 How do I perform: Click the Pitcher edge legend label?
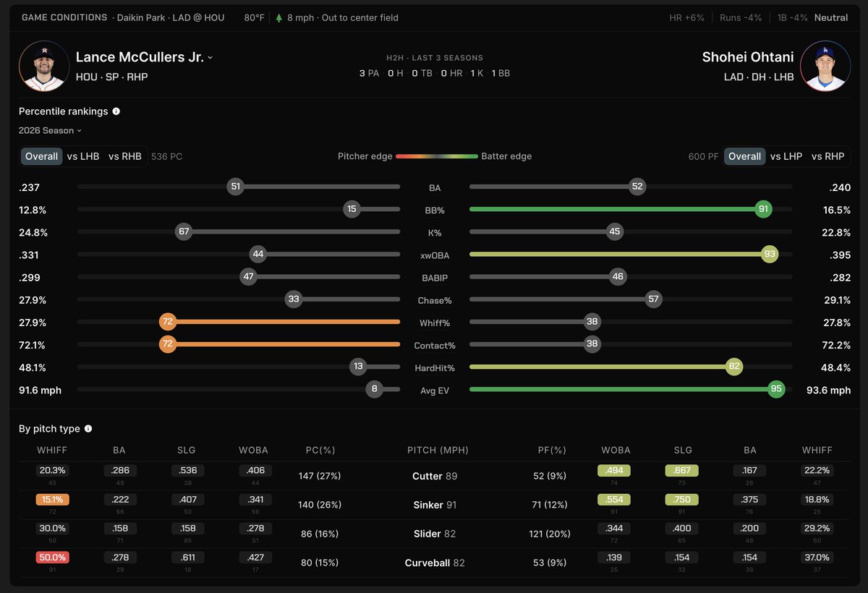[365, 156]
